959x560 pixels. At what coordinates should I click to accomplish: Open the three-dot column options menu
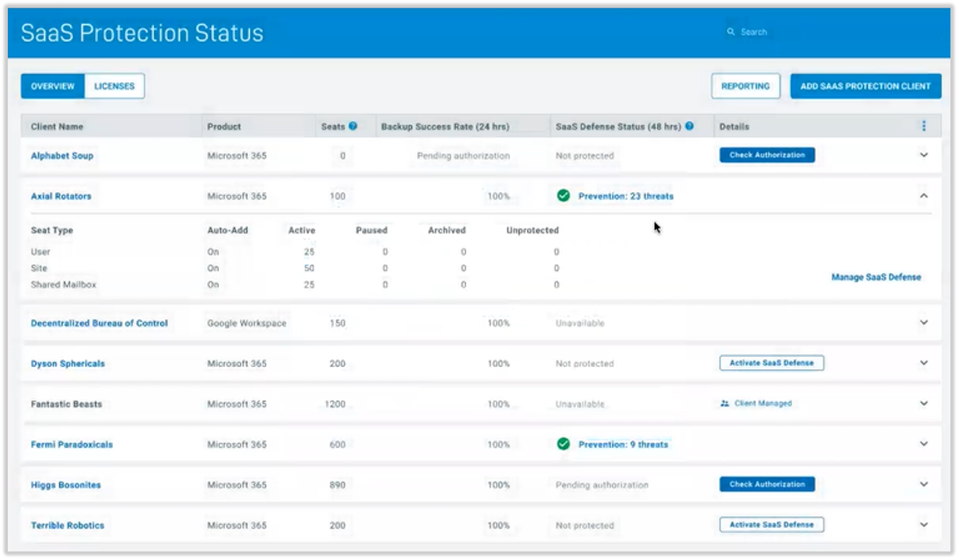pos(924,126)
